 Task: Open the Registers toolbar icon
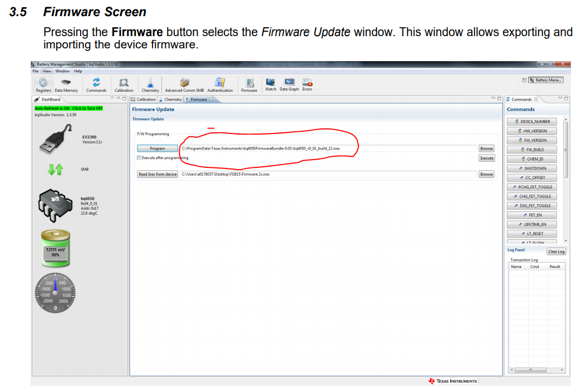43,85
